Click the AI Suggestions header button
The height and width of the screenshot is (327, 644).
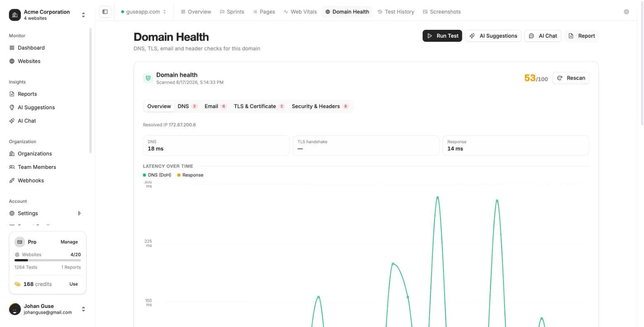(x=493, y=36)
